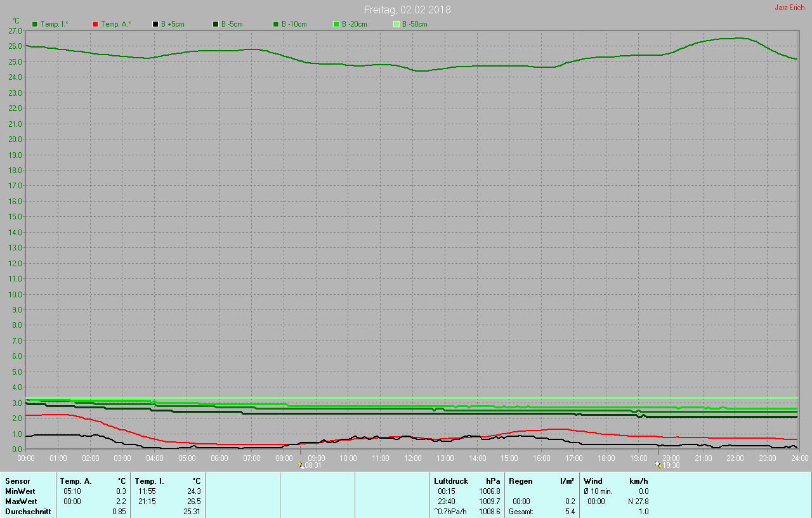Image resolution: width=812 pixels, height=518 pixels.
Task: Click the 'B -5cm' legend label
Action: (232, 24)
